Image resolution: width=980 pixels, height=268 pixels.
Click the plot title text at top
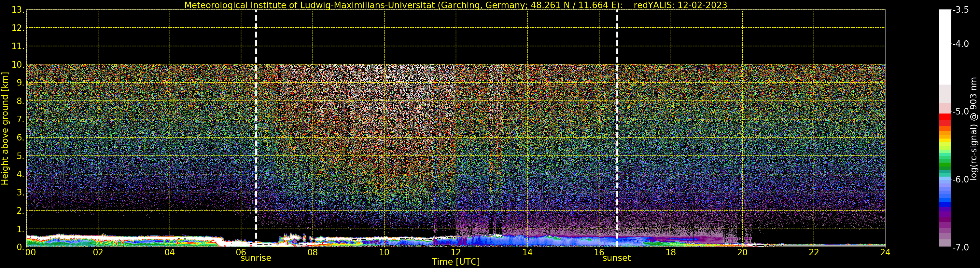click(x=455, y=5)
